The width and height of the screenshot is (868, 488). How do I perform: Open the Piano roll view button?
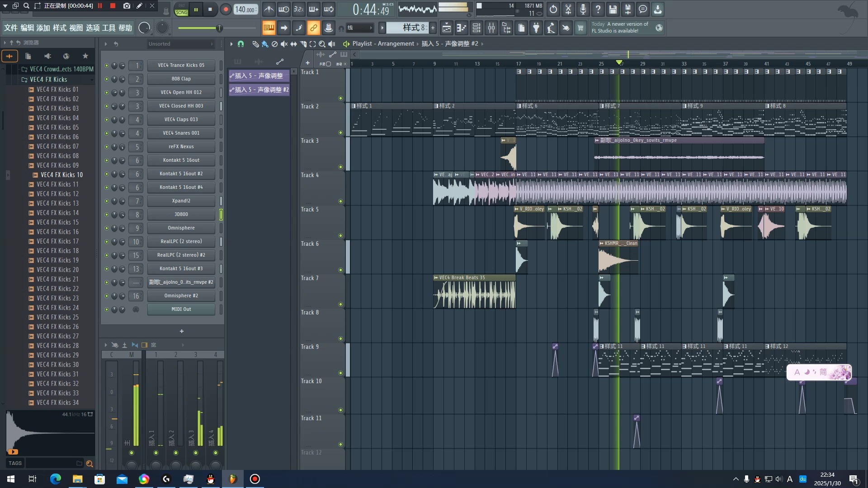[x=461, y=28]
